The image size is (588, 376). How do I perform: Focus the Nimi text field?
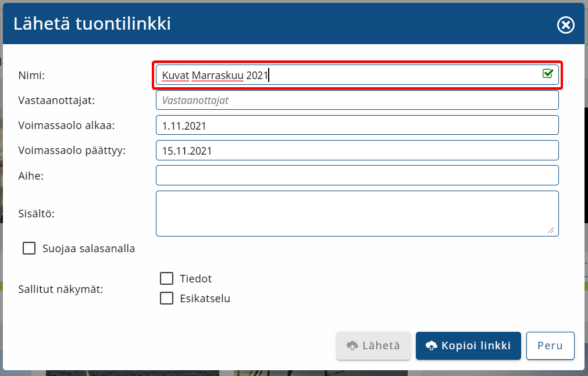coord(349,75)
